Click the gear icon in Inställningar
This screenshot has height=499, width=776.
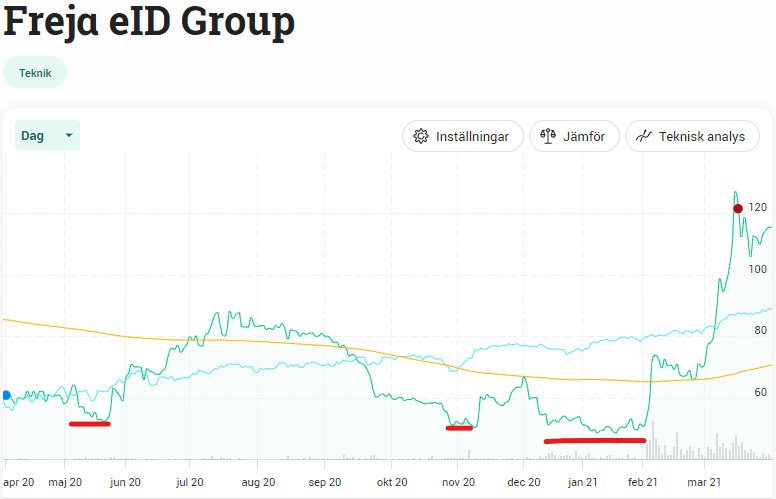421,136
